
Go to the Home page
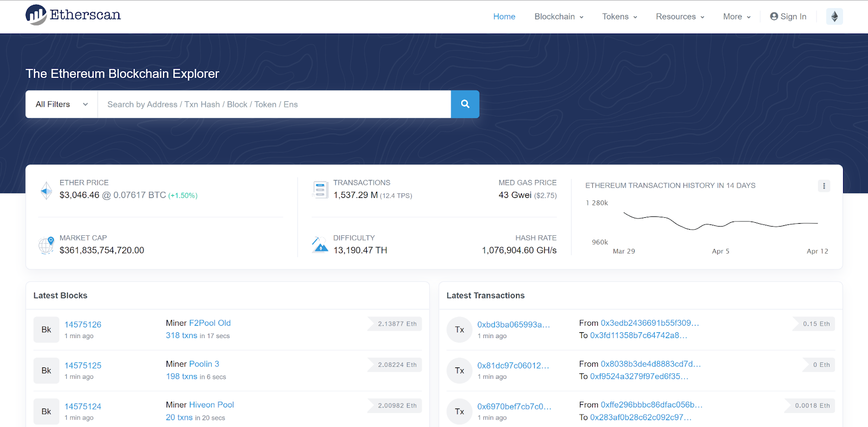point(504,17)
